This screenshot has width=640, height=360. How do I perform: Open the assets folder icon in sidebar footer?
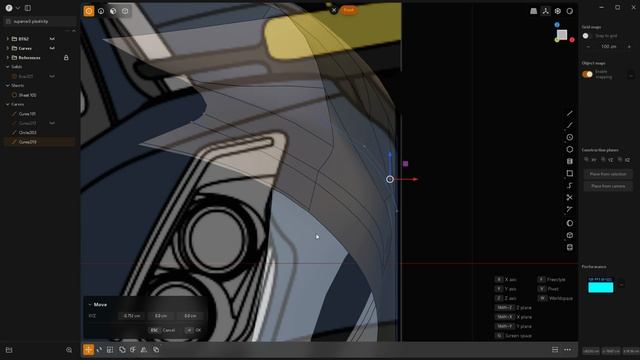[9, 350]
